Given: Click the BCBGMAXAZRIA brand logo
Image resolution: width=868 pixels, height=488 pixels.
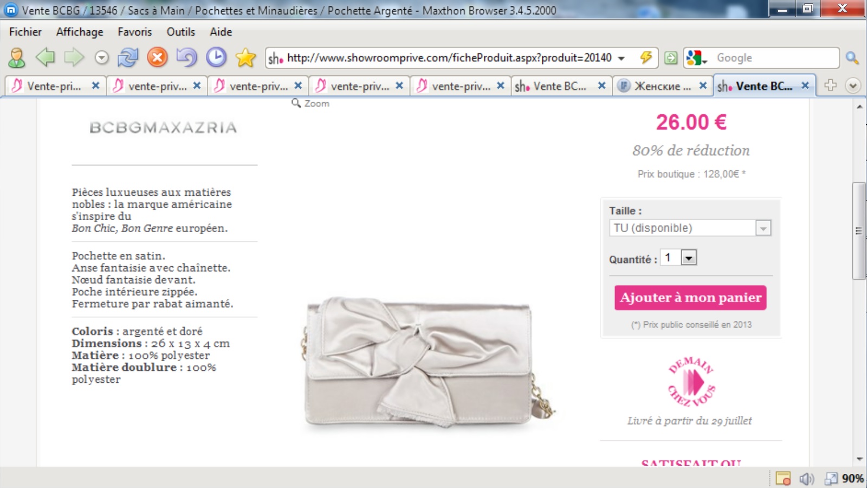Looking at the screenshot, I should point(163,128).
